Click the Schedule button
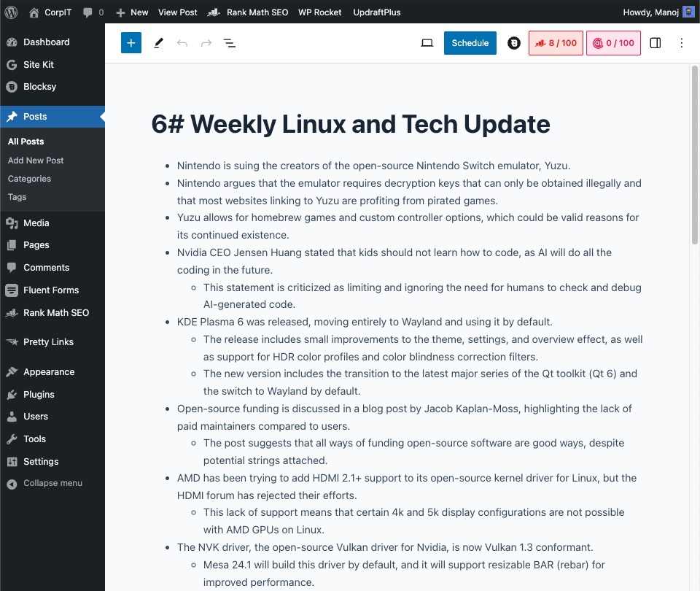This screenshot has height=591, width=700. [470, 43]
